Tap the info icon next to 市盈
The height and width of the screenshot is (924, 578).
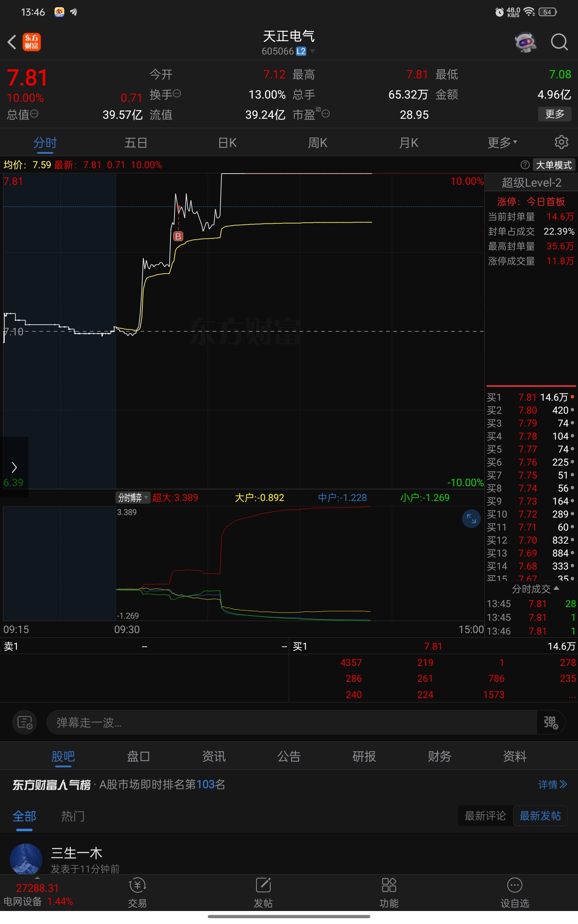[x=326, y=113]
